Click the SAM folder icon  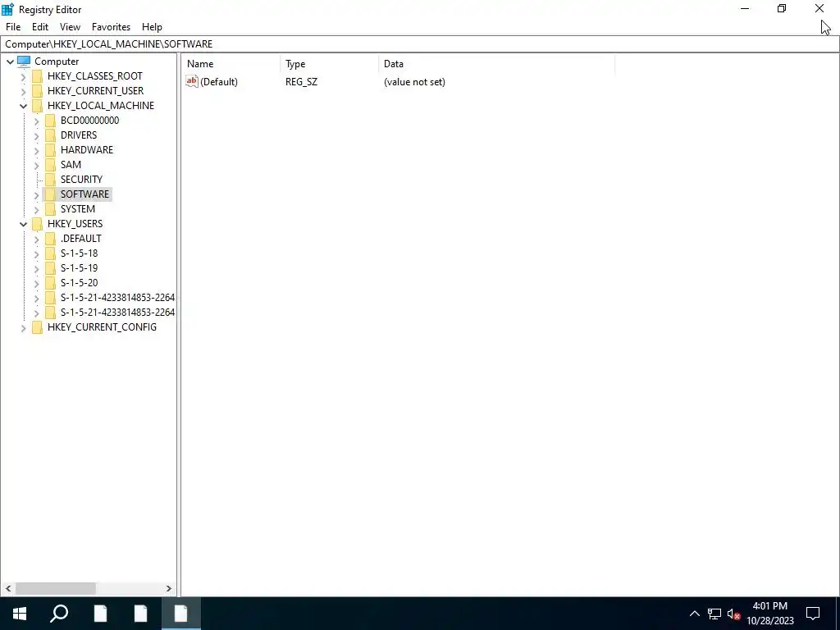point(50,164)
